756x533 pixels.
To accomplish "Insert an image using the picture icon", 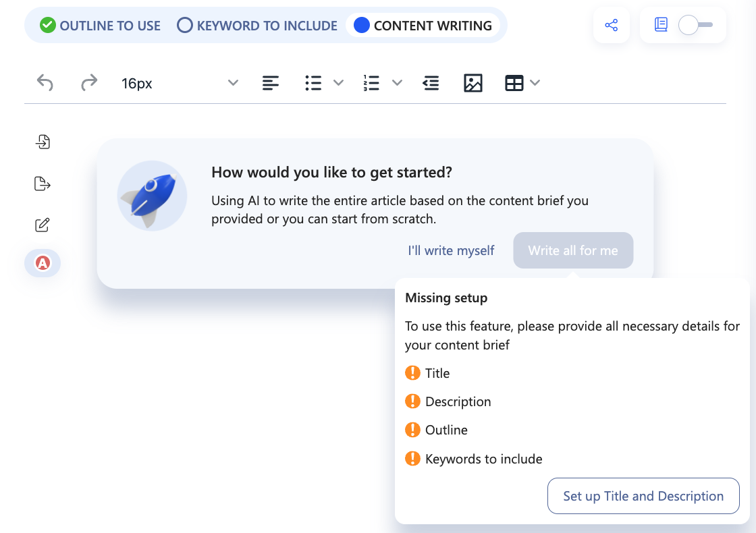I will tap(473, 83).
